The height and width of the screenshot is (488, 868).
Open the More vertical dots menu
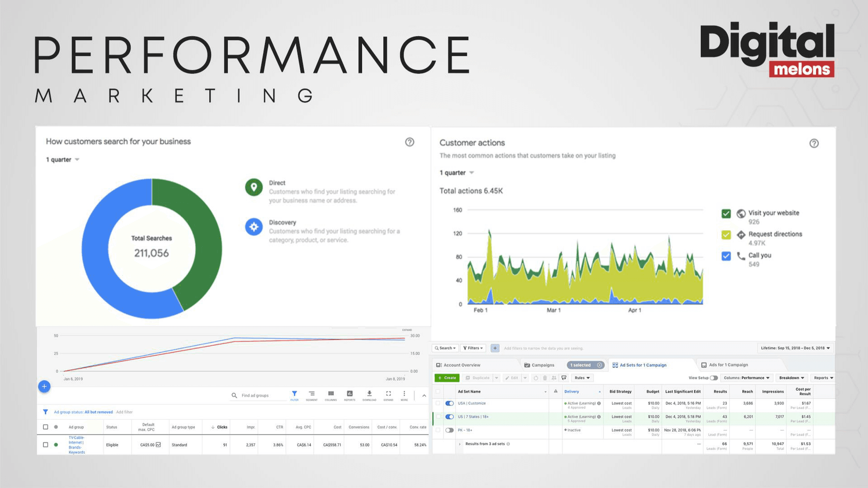pyautogui.click(x=404, y=394)
